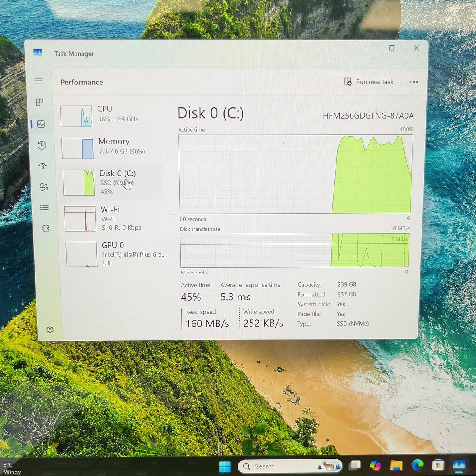Open the Task Manager hamburger navigation menu
Viewport: 476px width, 476px height.
pos(39,81)
